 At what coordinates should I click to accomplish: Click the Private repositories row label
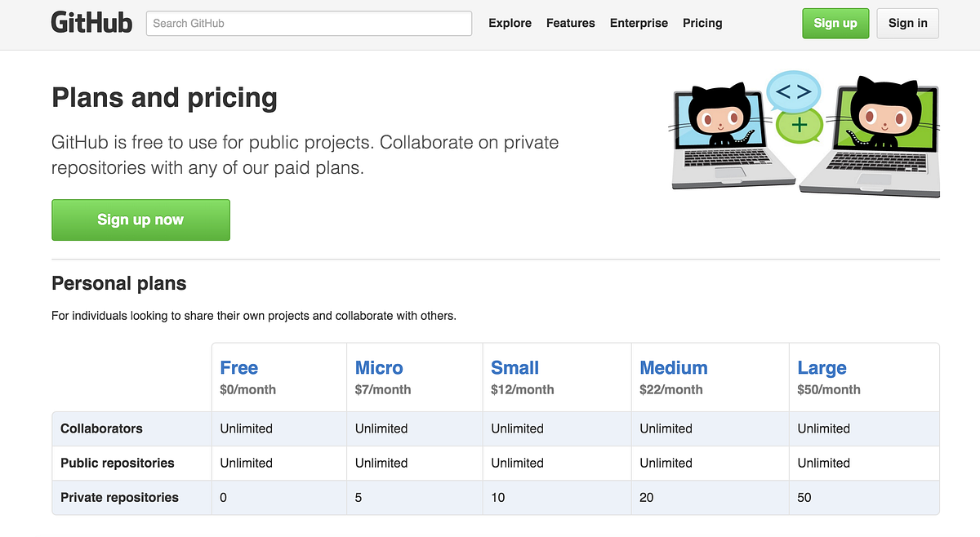(x=119, y=497)
